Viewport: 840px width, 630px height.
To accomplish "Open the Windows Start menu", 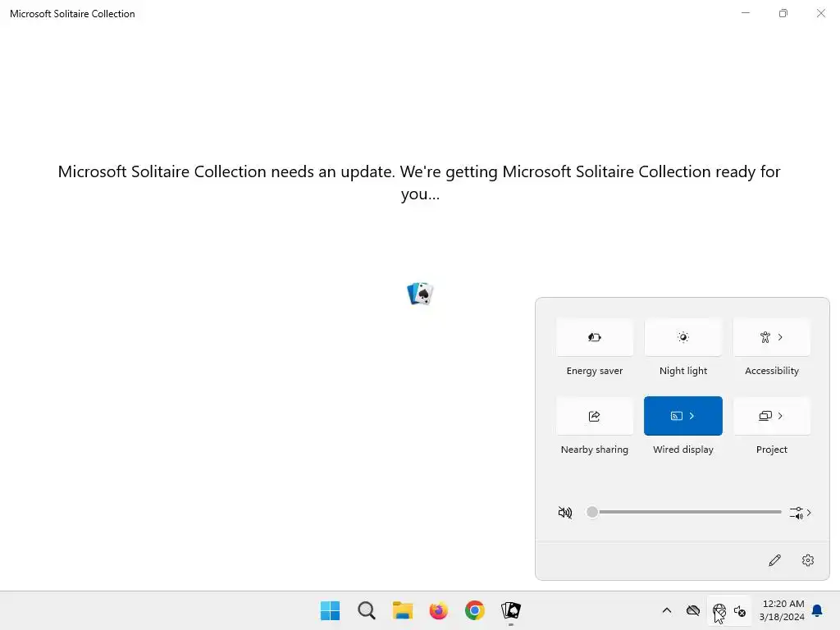I will pyautogui.click(x=330, y=610).
